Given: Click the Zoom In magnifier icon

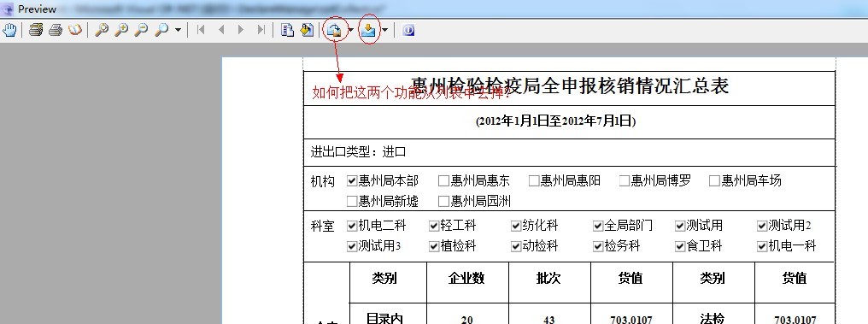Looking at the screenshot, I should click(121, 30).
